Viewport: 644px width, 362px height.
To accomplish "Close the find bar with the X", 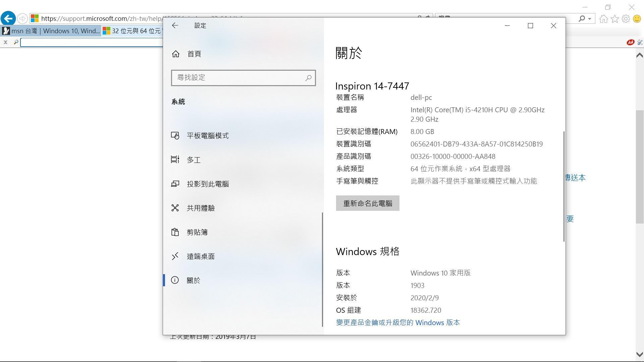I will coord(5,42).
